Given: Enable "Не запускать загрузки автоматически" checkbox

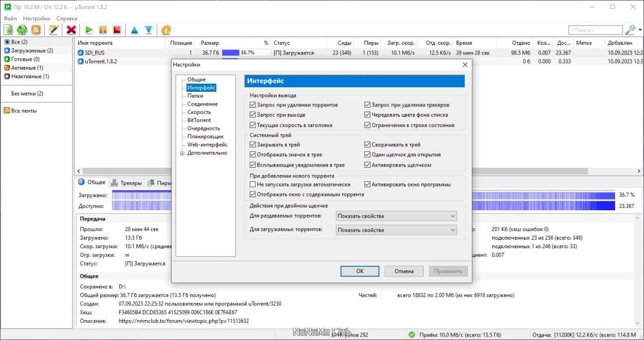Looking at the screenshot, I should click(253, 184).
